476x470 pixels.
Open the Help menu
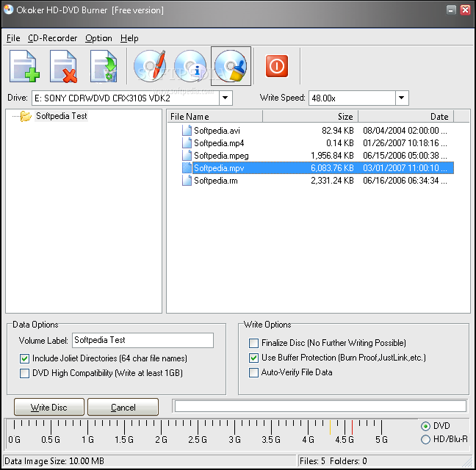(x=129, y=38)
